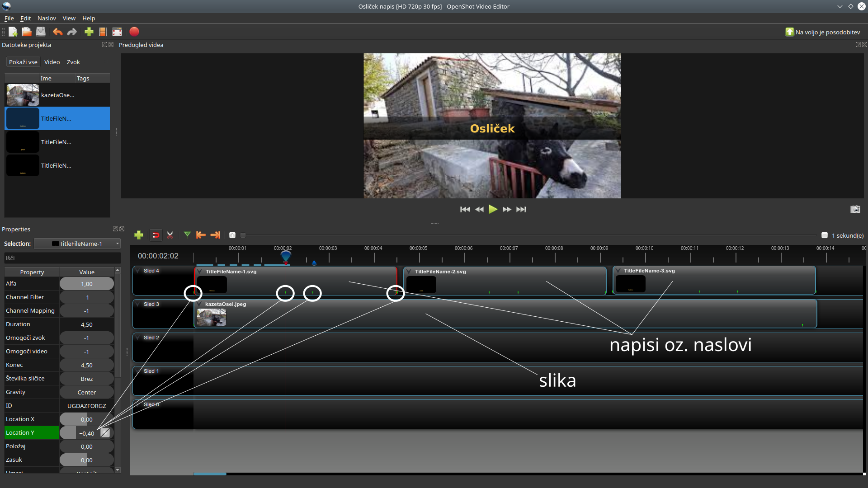This screenshot has width=868, height=488.
Task: Click the Pokaži vse button
Action: pyautogui.click(x=23, y=62)
